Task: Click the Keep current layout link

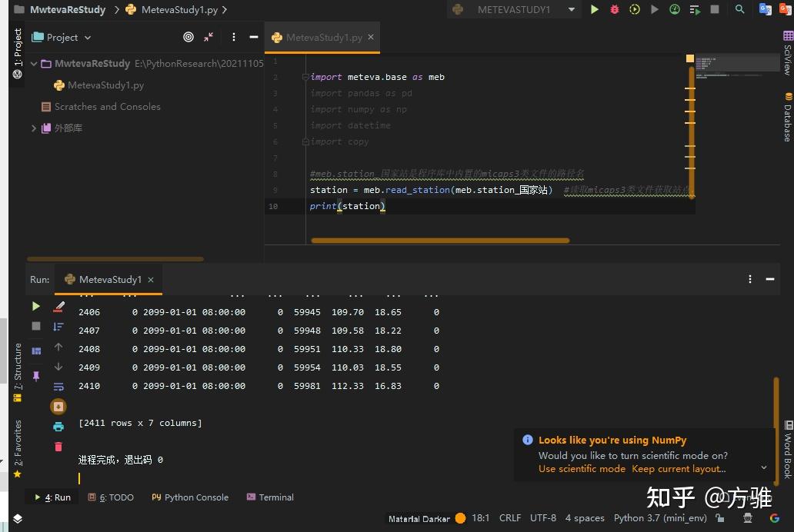Action: pos(678,469)
